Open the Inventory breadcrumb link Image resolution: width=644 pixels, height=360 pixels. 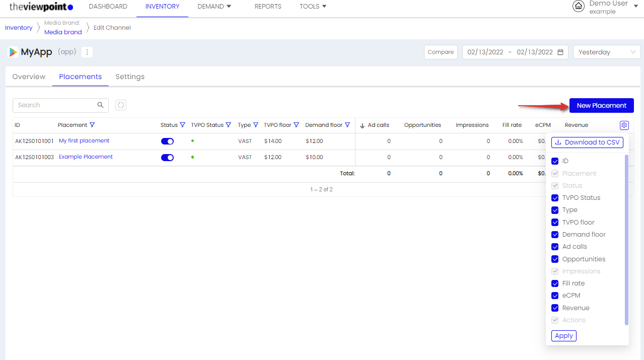pos(19,28)
